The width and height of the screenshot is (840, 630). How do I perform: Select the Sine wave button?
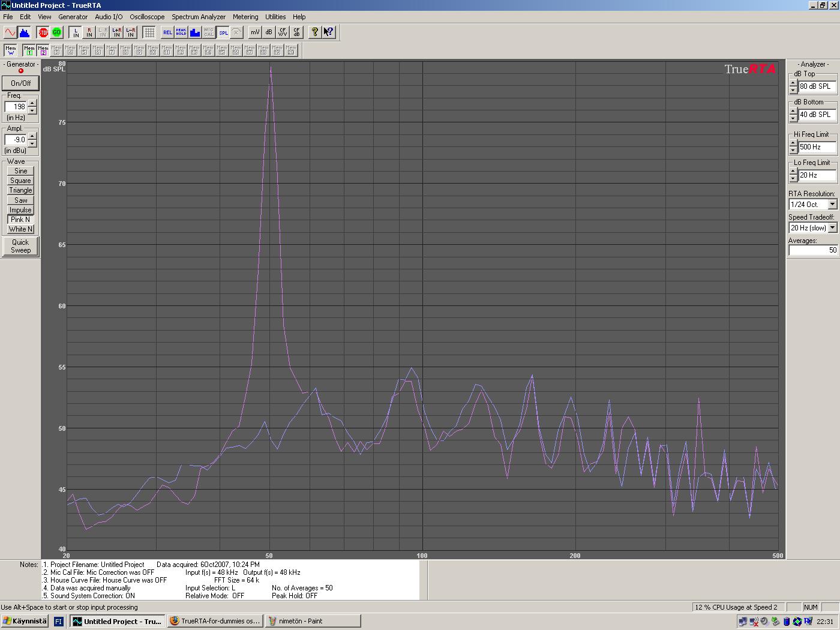[x=20, y=171]
